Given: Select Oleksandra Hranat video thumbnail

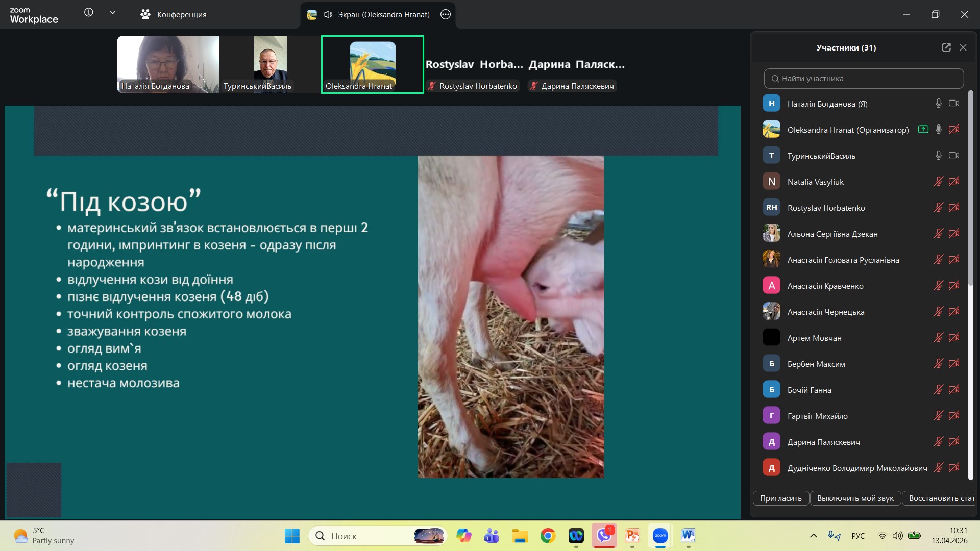Looking at the screenshot, I should pyautogui.click(x=372, y=64).
